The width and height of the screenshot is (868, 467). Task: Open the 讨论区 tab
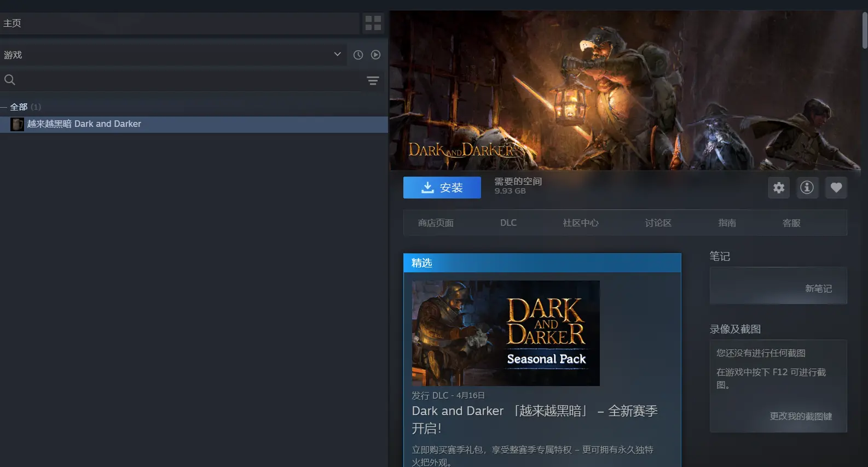click(x=658, y=223)
